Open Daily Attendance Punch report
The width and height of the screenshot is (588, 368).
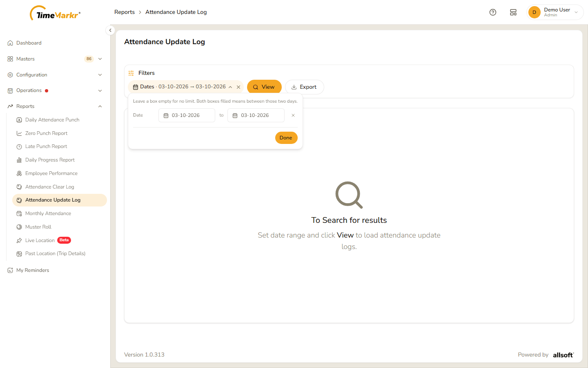pos(60,120)
